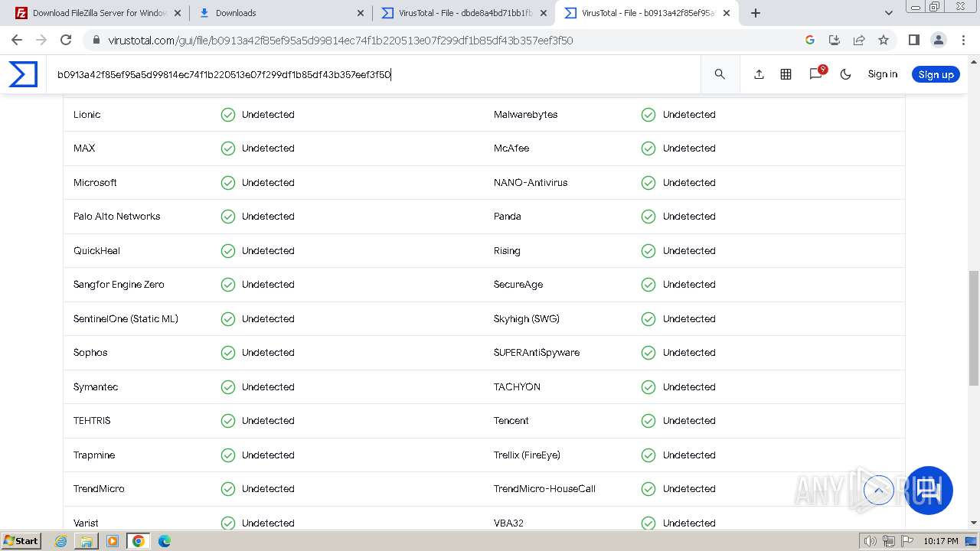Click the Trellix (FireEye) vendor name
The width and height of the screenshot is (980, 551).
click(x=527, y=455)
